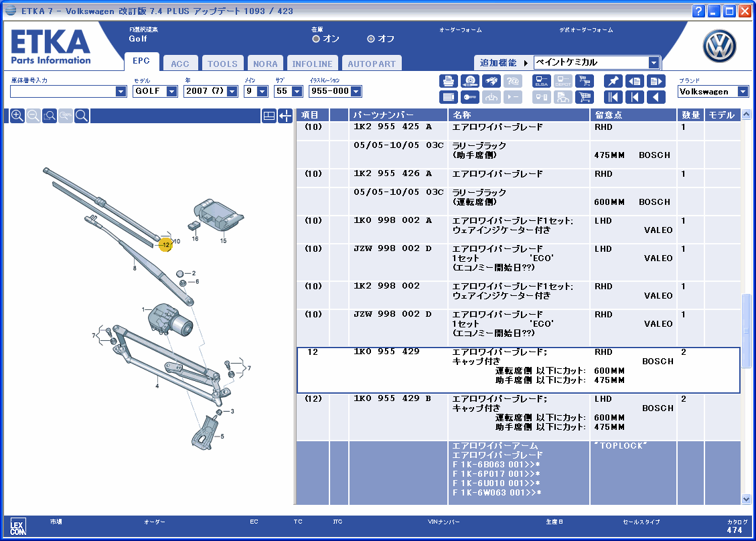Expand the illustration dropdown 955-000
The height and width of the screenshot is (541, 756).
[x=356, y=92]
